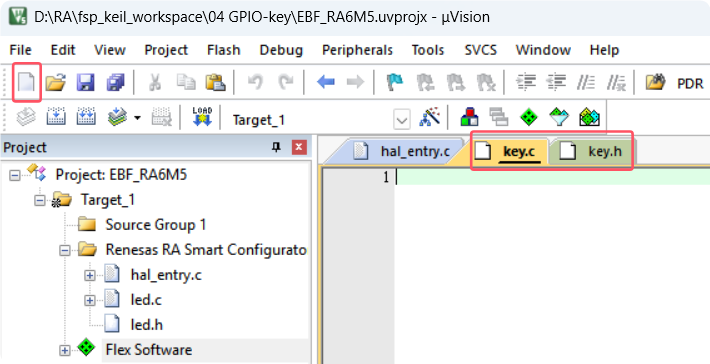Unindent selected lines icon

(x=556, y=83)
